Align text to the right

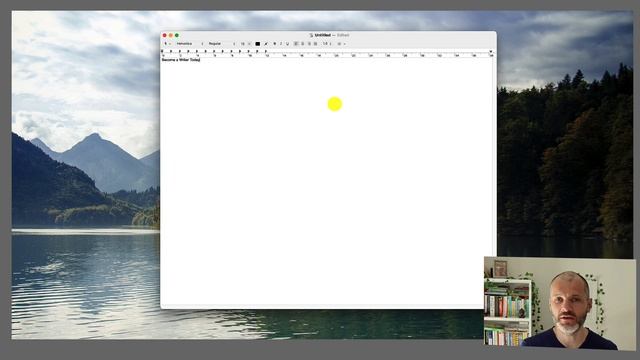[309, 44]
